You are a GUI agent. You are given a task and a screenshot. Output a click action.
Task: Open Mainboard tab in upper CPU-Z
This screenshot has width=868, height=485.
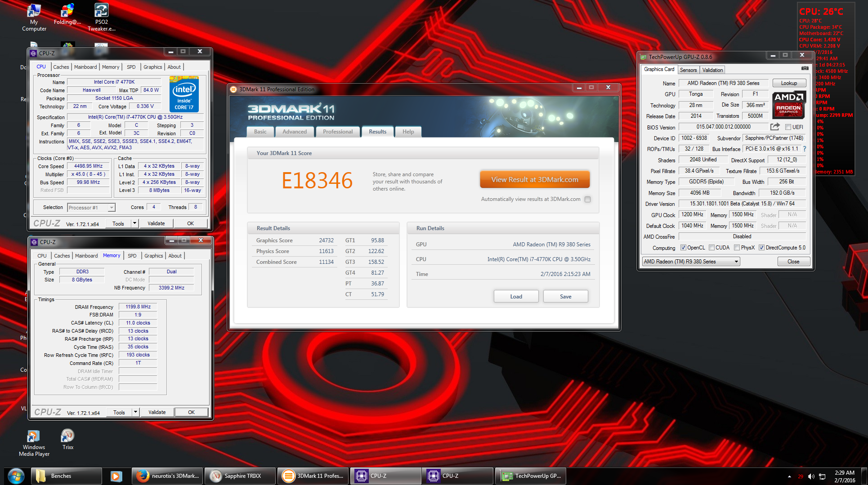point(85,67)
